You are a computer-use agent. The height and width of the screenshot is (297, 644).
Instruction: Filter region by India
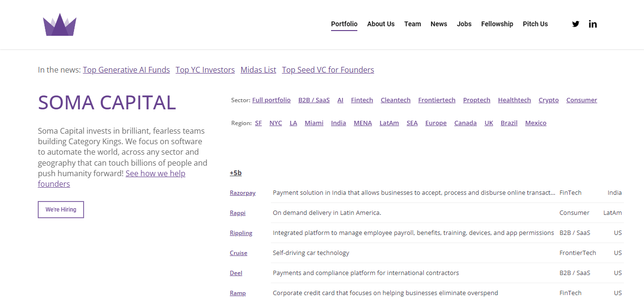pyautogui.click(x=339, y=123)
